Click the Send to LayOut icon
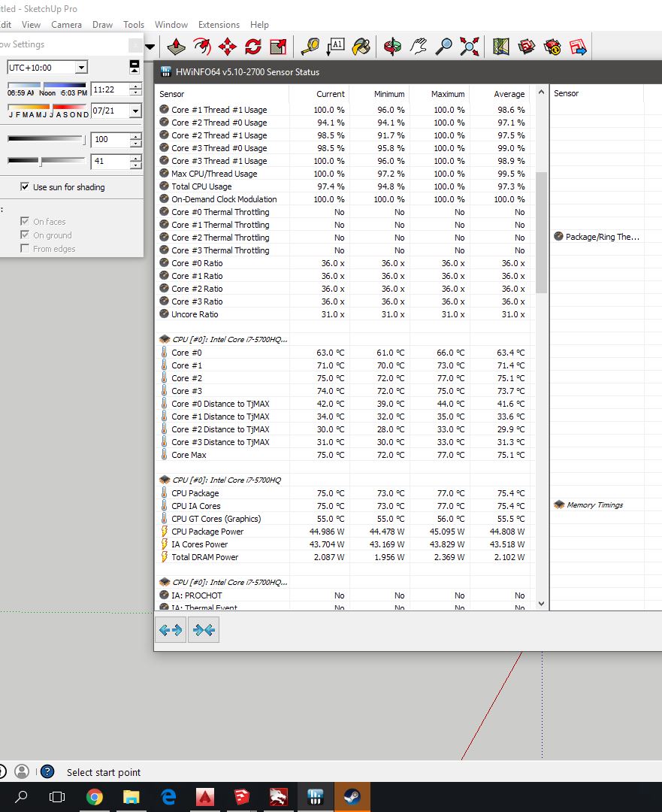The width and height of the screenshot is (662, 812). click(578, 47)
